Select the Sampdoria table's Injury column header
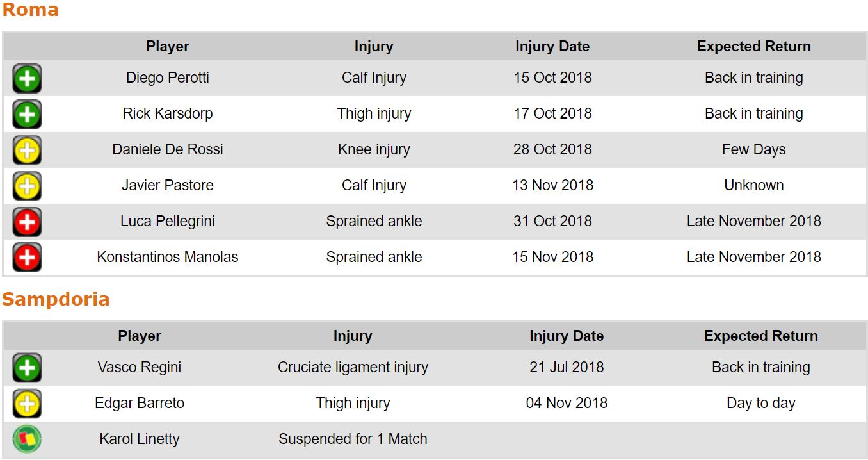Image resolution: width=868 pixels, height=460 pixels. coord(353,336)
